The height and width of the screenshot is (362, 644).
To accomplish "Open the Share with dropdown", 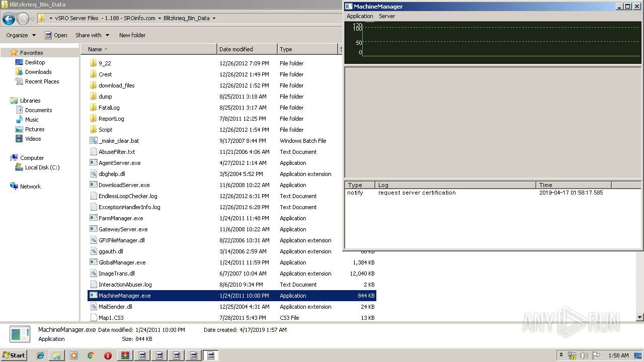I will (93, 35).
